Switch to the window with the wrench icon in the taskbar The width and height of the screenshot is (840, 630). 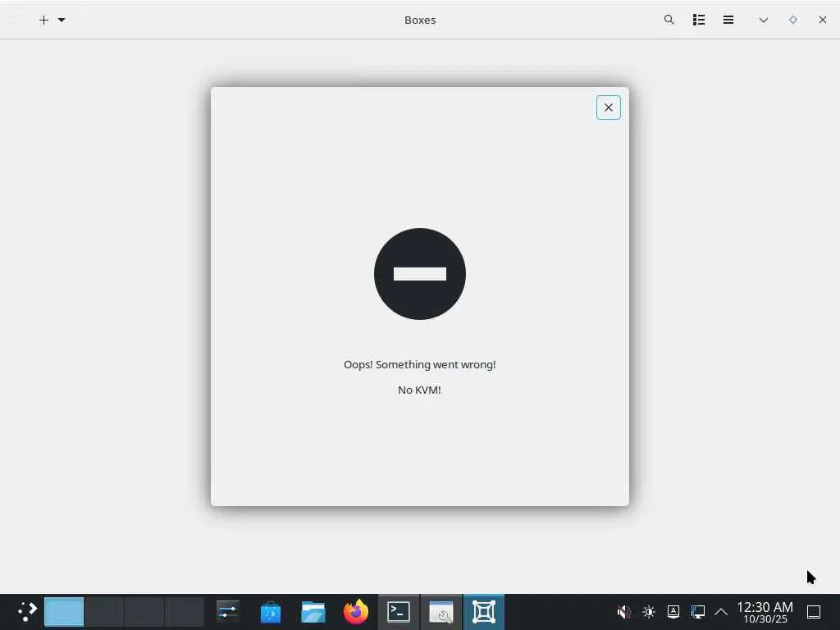point(441,612)
